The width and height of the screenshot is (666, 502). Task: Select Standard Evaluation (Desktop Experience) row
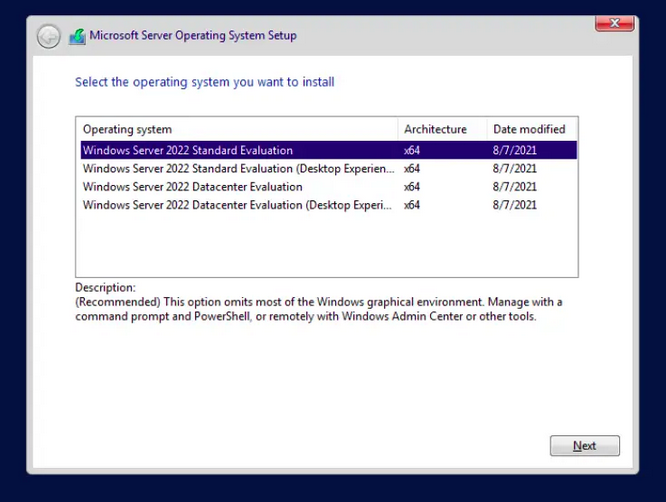tap(329, 169)
